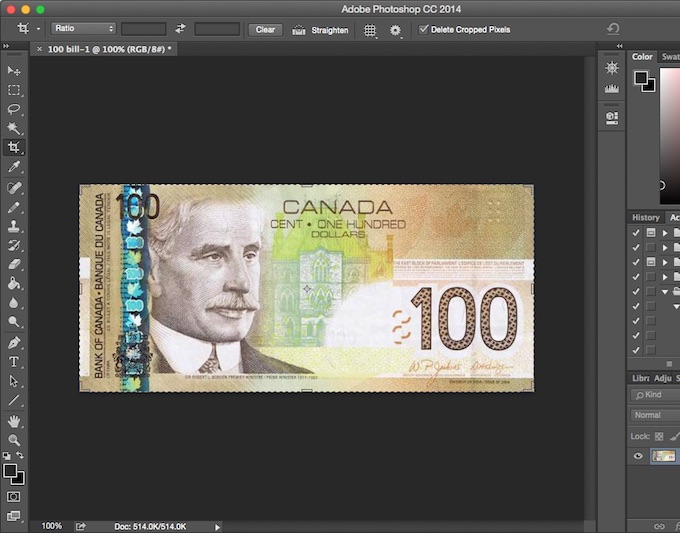Stop action recording square button
The height and width of the screenshot is (533, 680).
point(669,364)
